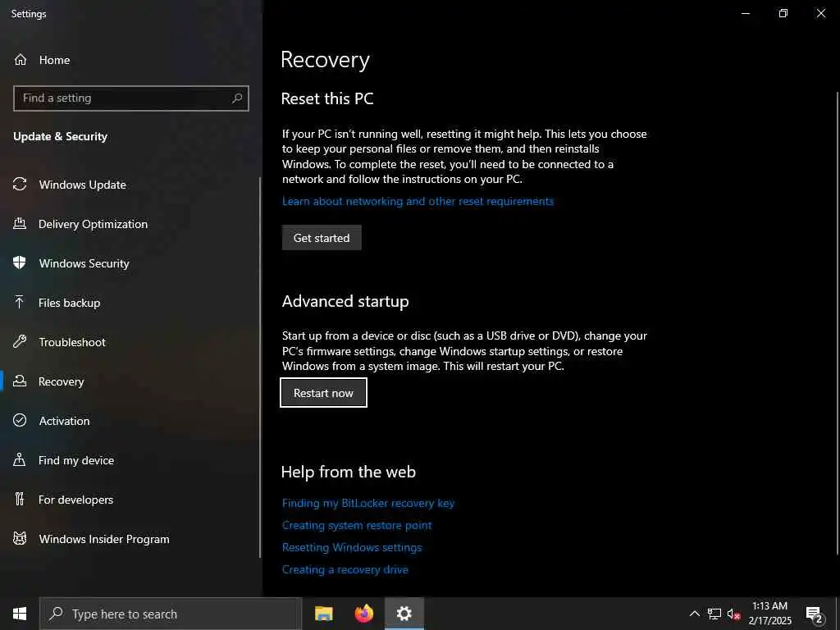Open the Action Center notifications icon
Screen dimensions: 840x630
(815, 614)
